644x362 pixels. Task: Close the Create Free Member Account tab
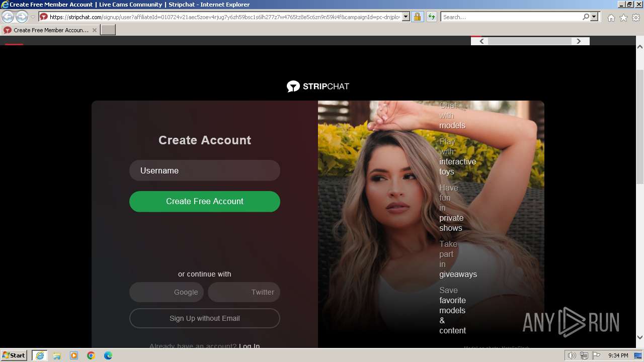[x=94, y=30]
